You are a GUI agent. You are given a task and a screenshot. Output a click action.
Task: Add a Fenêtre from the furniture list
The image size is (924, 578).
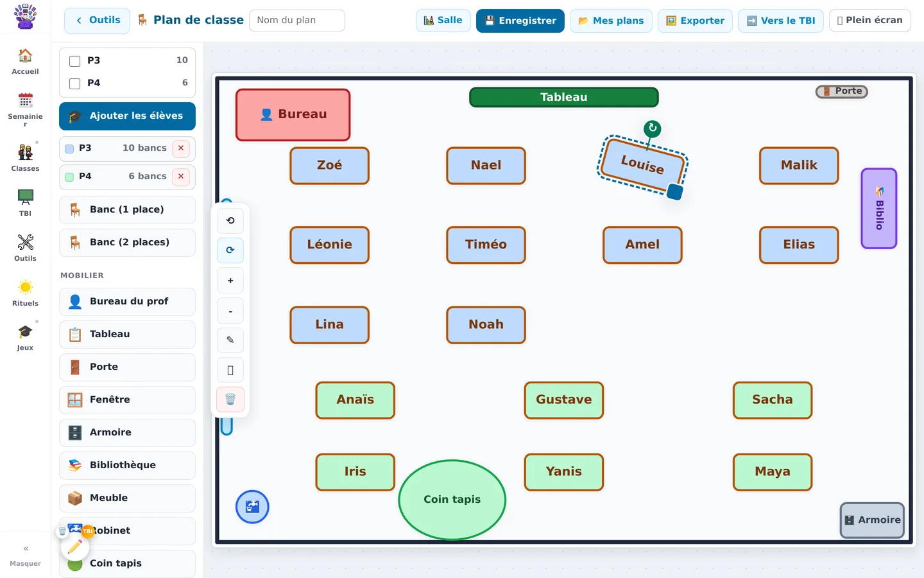[127, 400]
